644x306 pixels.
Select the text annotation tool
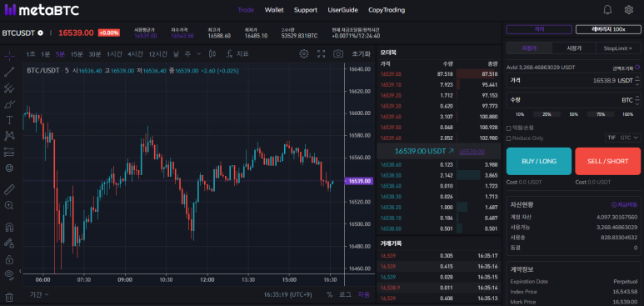pyautogui.click(x=9, y=120)
